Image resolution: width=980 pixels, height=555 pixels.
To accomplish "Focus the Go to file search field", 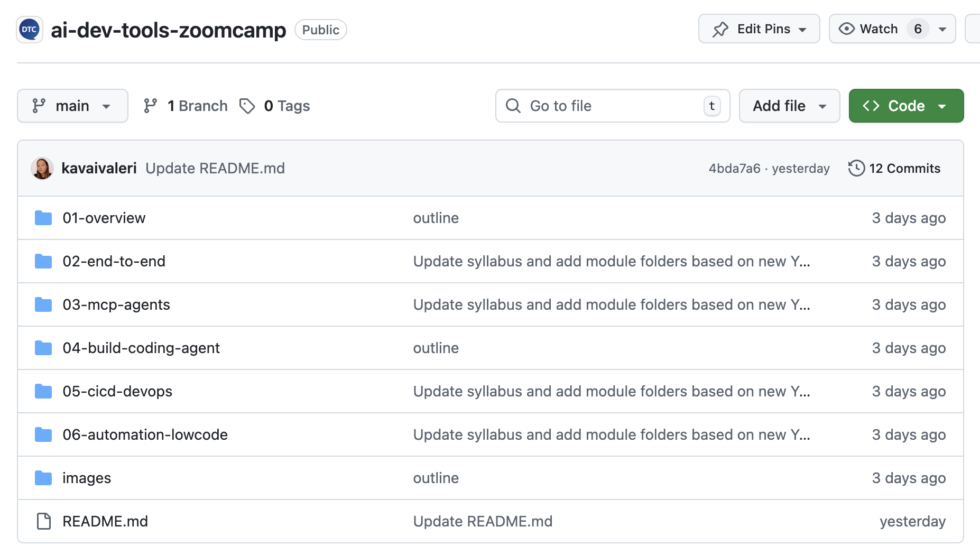I will pyautogui.click(x=613, y=106).
